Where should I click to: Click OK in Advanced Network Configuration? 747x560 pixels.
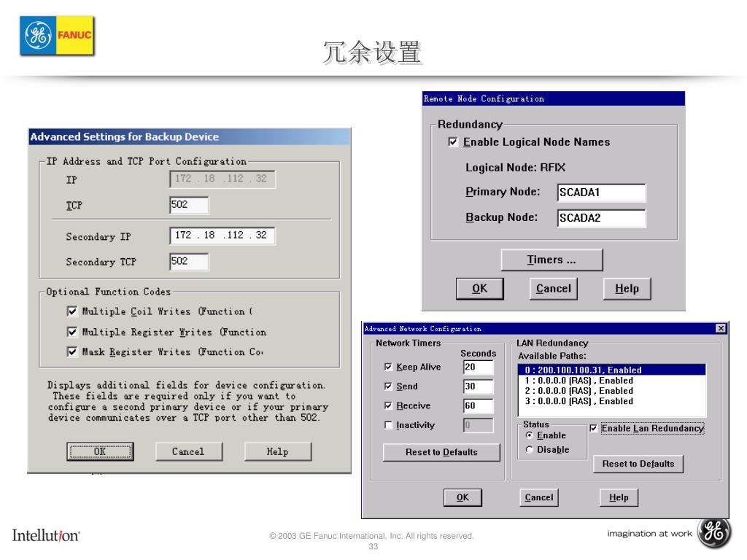tap(462, 497)
